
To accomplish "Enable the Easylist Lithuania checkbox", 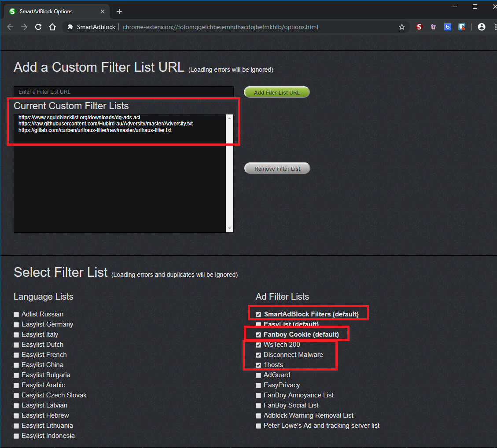I will pos(16,426).
